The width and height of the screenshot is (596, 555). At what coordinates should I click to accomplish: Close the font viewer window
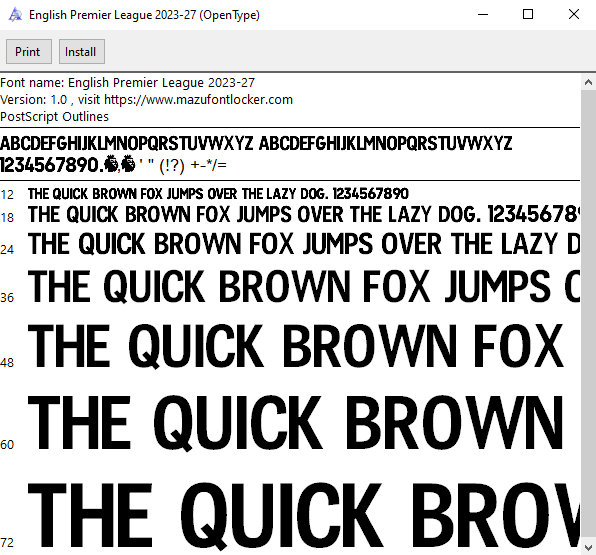tap(574, 15)
